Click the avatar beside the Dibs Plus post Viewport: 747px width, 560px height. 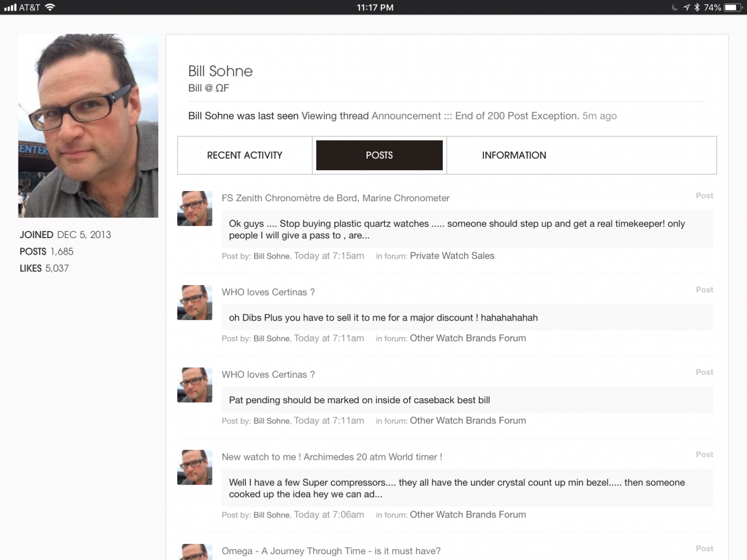tap(194, 303)
